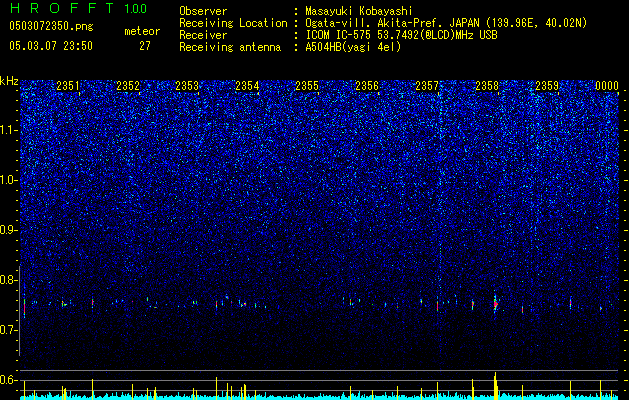Viewport: 629px width, 400px height.
Task: Click the 2359 time marker
Action: (x=547, y=86)
